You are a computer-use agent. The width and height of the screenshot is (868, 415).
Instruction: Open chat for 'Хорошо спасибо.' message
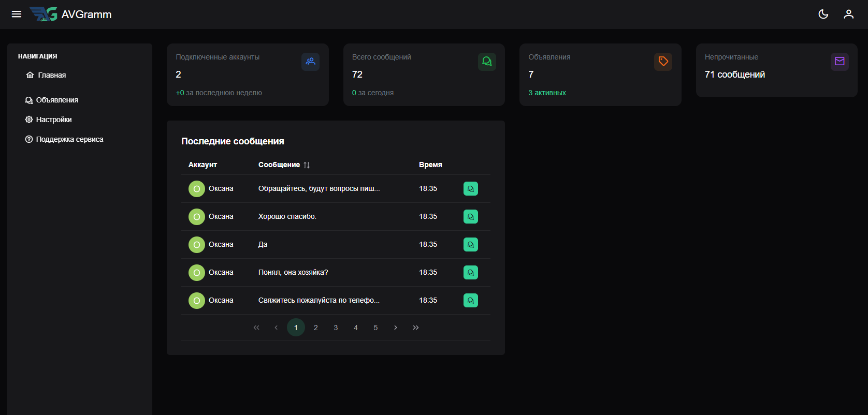tap(470, 217)
